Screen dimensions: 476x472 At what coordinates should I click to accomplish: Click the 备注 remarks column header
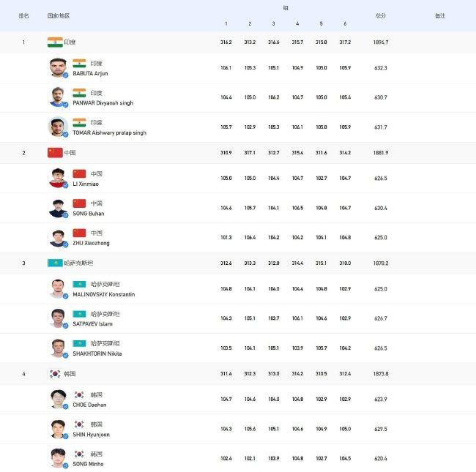click(440, 16)
